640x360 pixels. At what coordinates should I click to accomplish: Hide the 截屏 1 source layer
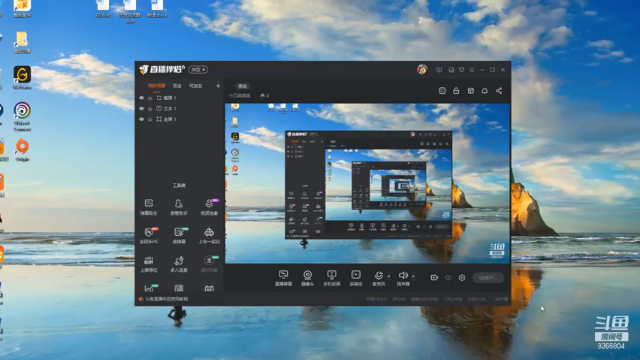[x=142, y=98]
